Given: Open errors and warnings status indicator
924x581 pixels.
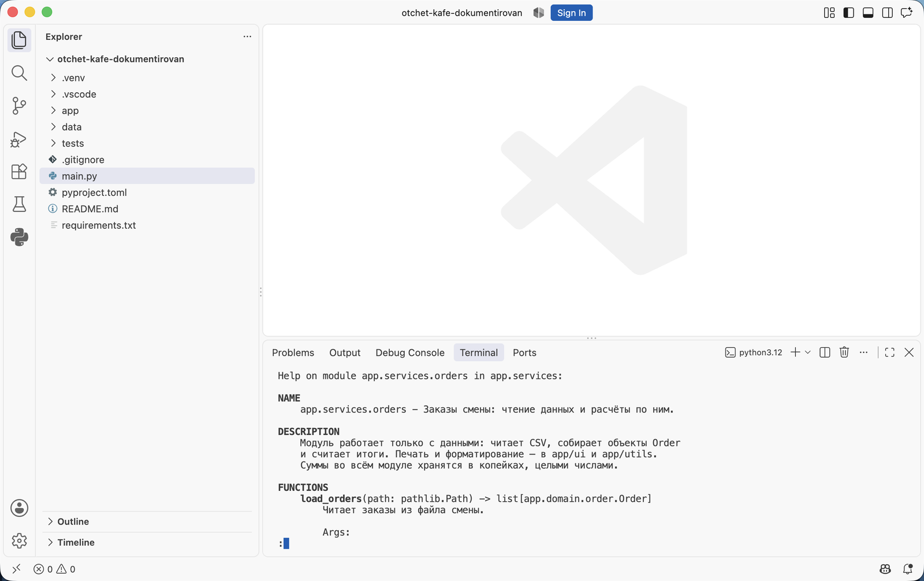Looking at the screenshot, I should pos(54,569).
